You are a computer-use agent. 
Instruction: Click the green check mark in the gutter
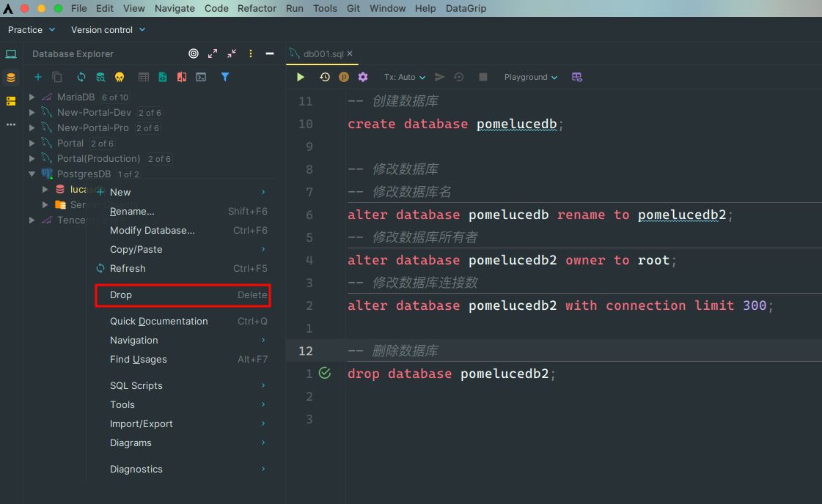[325, 374]
